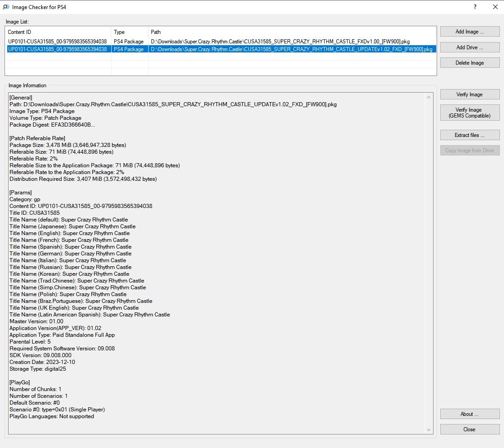
Task: Click the Image Checker app icon in title bar
Action: click(x=6, y=7)
